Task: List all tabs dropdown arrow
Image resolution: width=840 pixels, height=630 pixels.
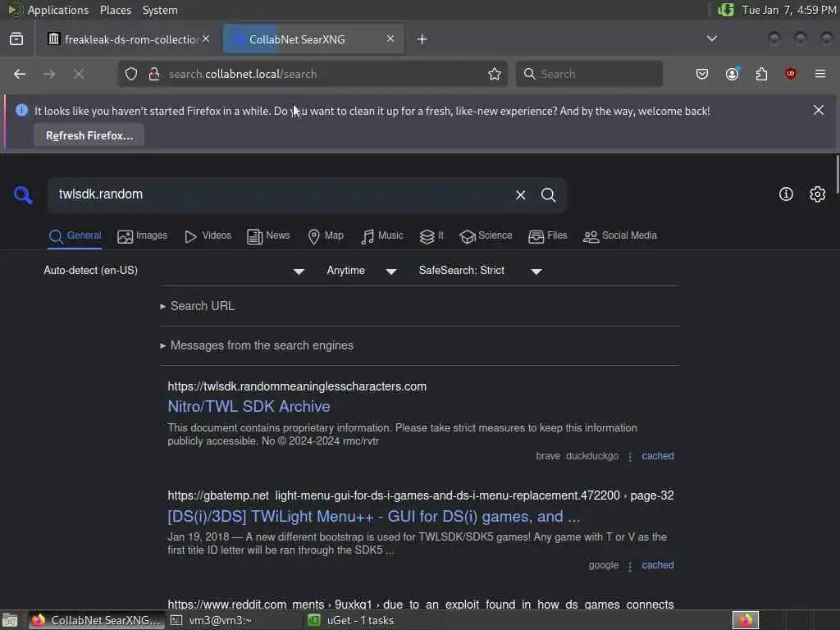Action: coord(711,39)
